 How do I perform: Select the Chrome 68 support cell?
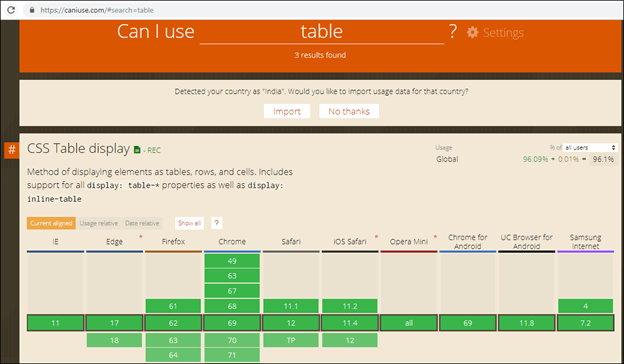[x=232, y=306]
